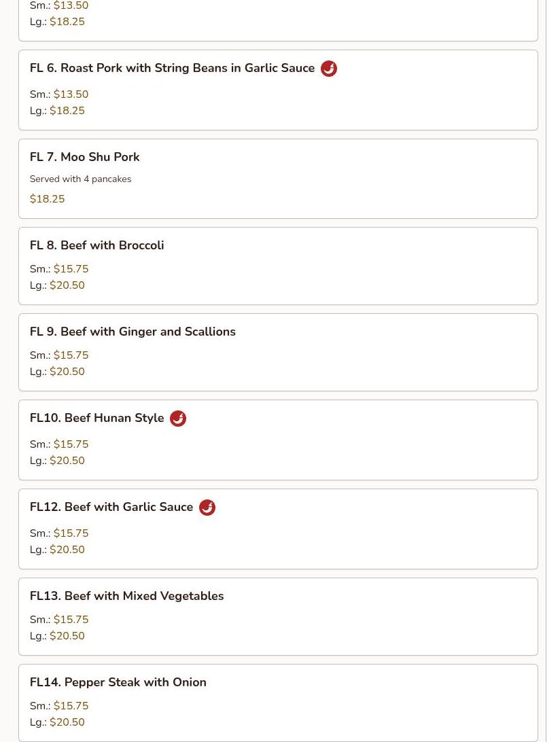This screenshot has width=560, height=742.
Task: Click spicy chili icon beside Beef Hunan Style
Action: (178, 419)
